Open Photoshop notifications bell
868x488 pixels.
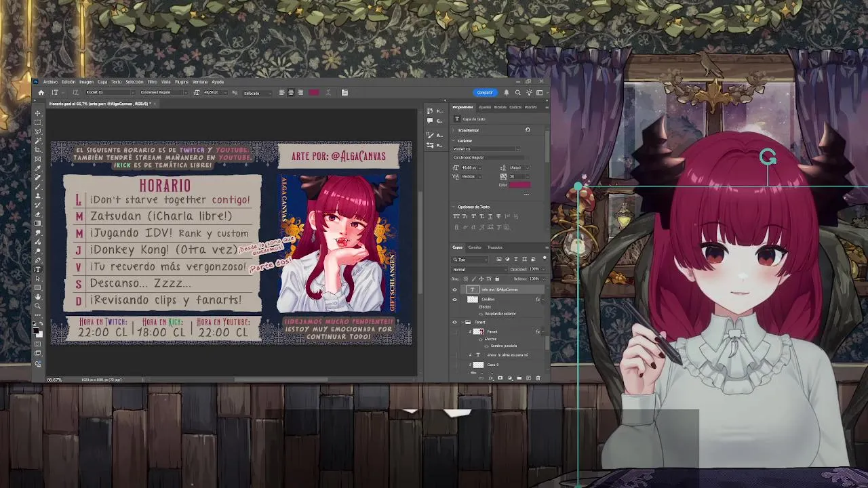(507, 93)
